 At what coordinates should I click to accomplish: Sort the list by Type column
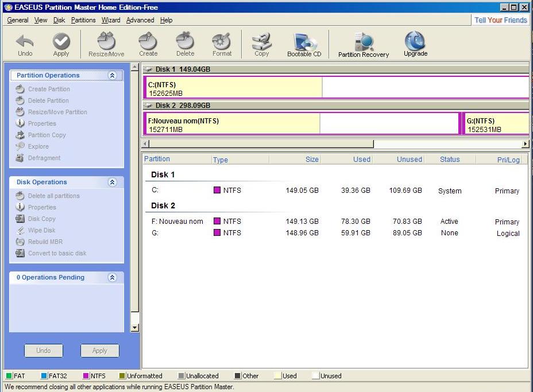tap(240, 159)
